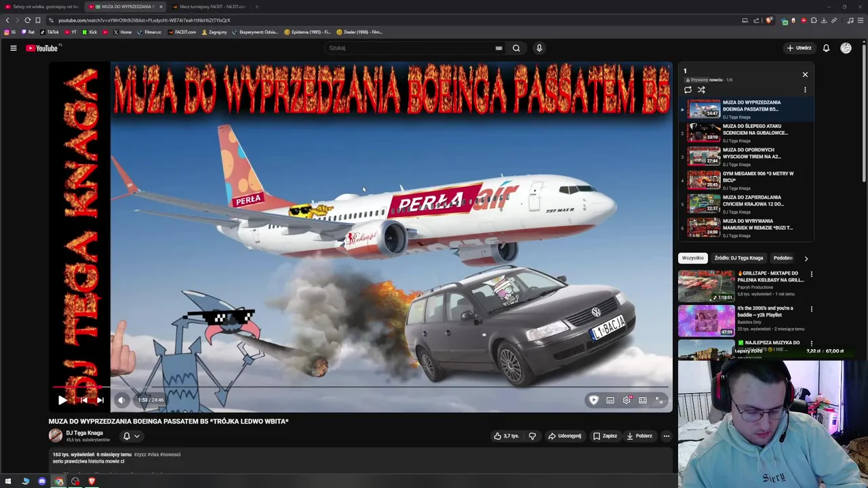Image resolution: width=868 pixels, height=488 pixels.
Task: Open notifications bell in YouTube header
Action: 826,48
